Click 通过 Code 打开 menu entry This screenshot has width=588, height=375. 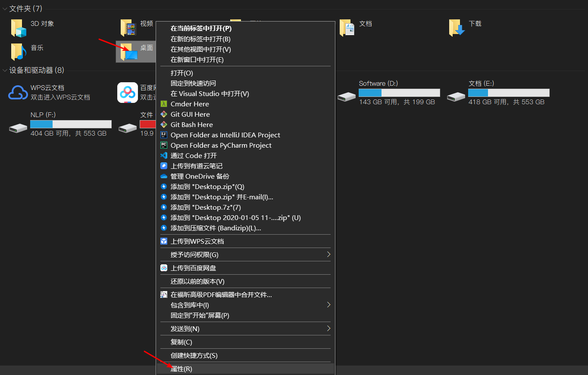194,155
